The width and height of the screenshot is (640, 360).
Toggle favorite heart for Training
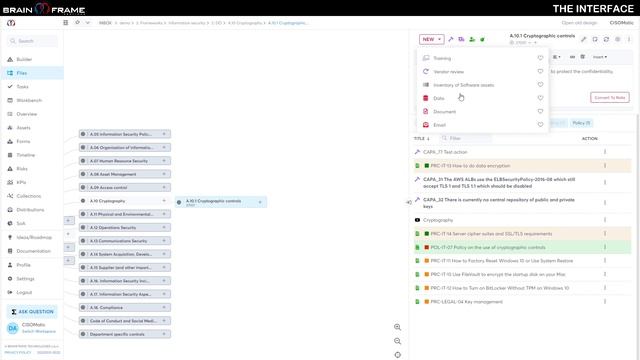click(540, 58)
